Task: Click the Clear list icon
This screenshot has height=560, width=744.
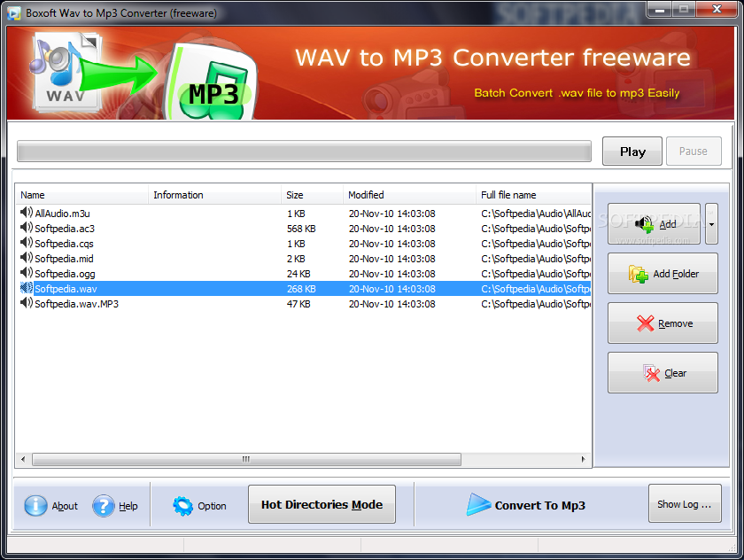Action: tap(652, 373)
